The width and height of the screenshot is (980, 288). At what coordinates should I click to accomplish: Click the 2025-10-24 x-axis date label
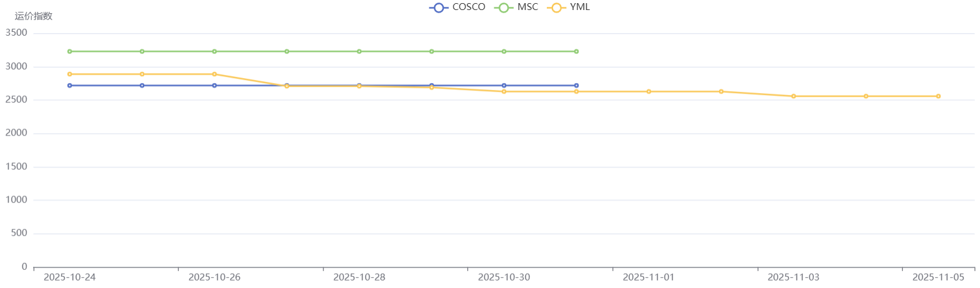point(70,277)
